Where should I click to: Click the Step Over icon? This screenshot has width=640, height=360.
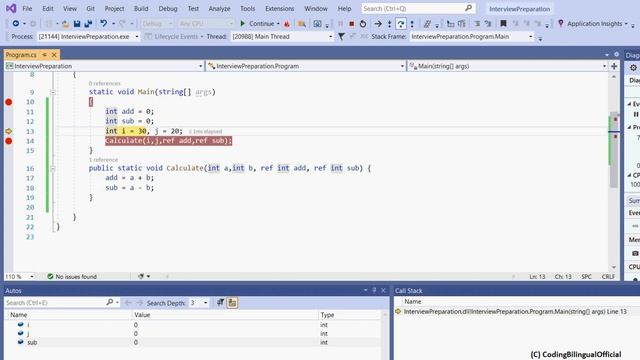coord(401,24)
